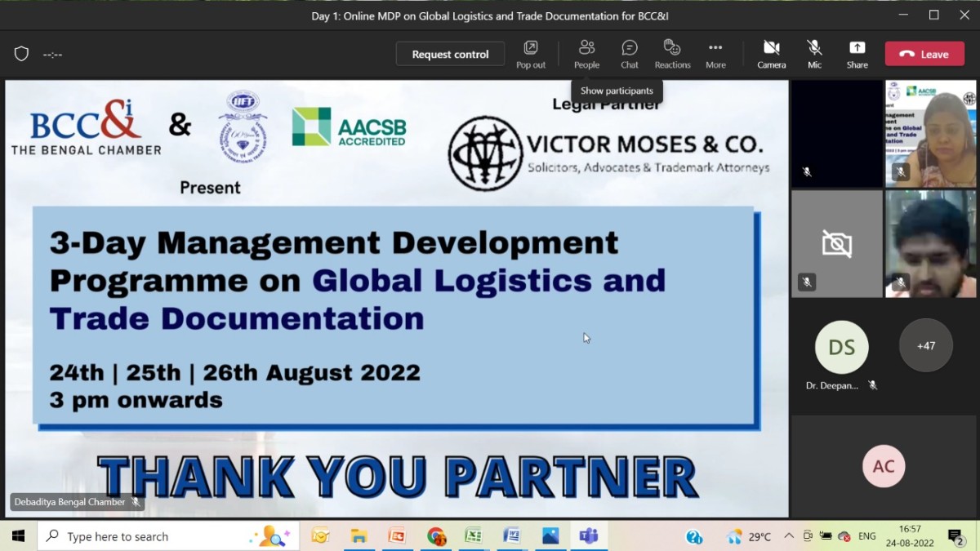Unmute the Mic
The width and height of the screenshot is (980, 551).
(814, 54)
